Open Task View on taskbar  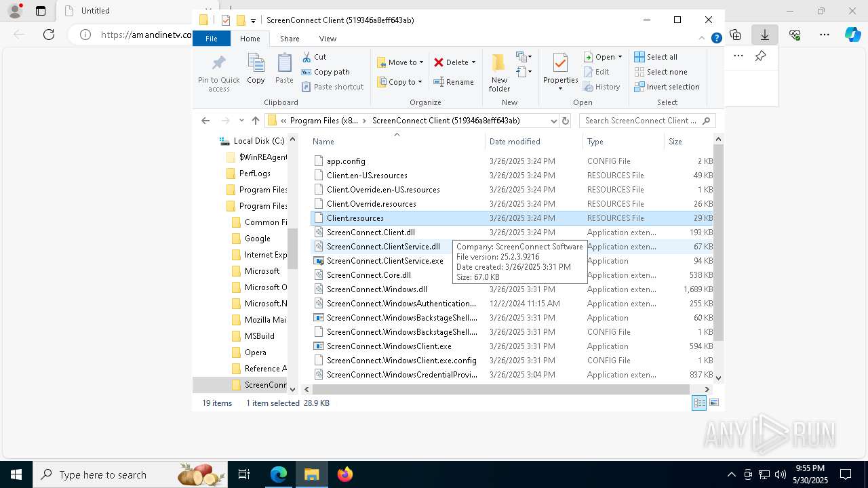click(x=245, y=474)
